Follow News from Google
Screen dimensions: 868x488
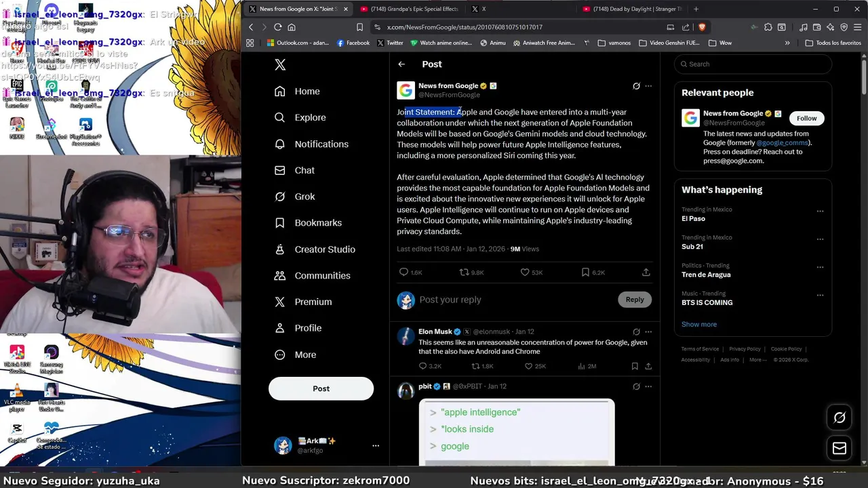[x=806, y=118]
